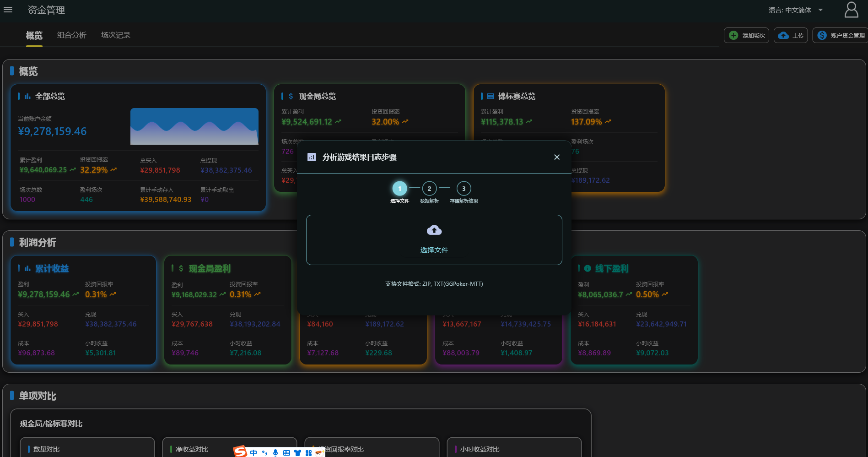Click the Sogou input method logo
The width and height of the screenshot is (868, 457).
coord(240,452)
